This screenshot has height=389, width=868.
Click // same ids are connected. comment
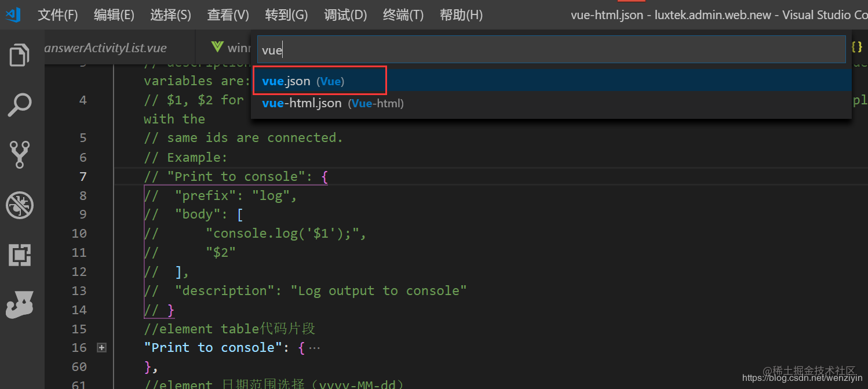(x=243, y=137)
